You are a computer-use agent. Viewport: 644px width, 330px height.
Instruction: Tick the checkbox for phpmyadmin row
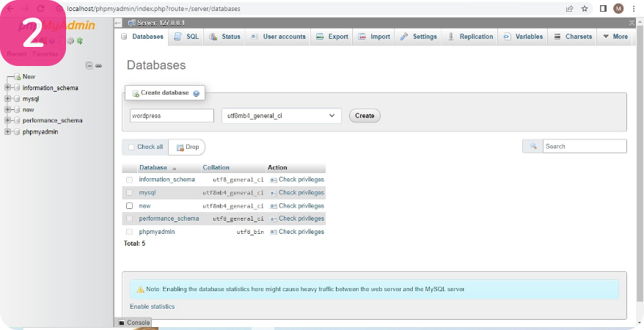[129, 232]
